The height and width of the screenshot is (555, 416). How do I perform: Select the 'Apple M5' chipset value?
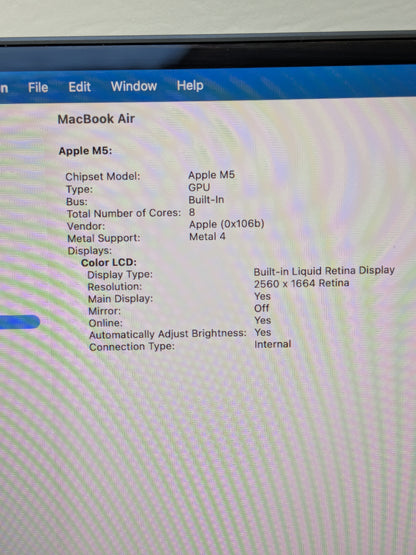(211, 175)
